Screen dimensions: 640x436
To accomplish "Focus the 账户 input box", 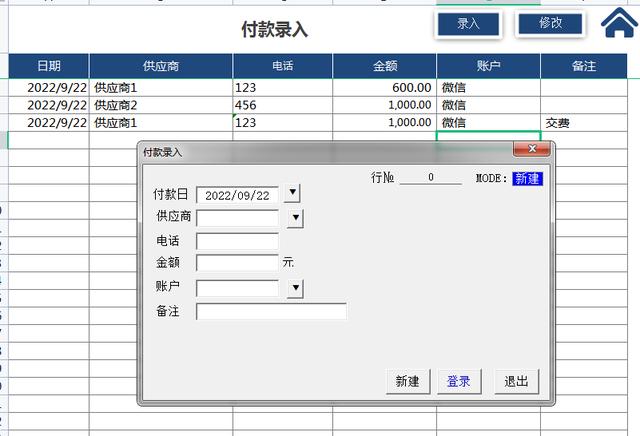I will click(238, 288).
